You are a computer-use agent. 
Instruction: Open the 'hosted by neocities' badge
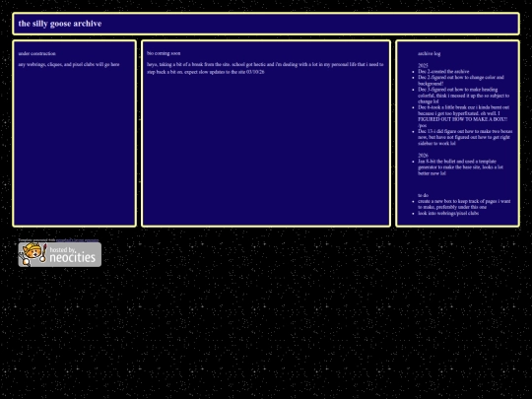point(60,254)
